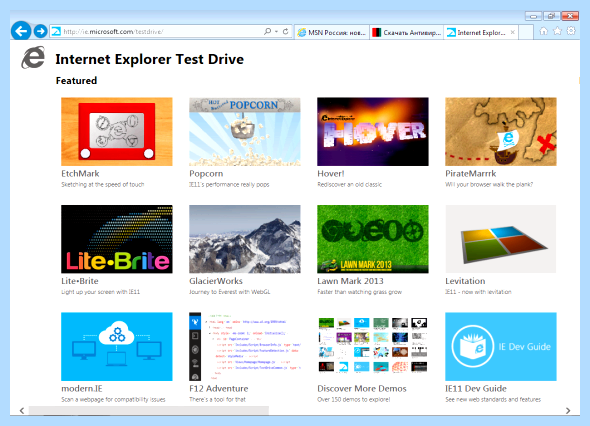The width and height of the screenshot is (590, 426).
Task: Open the Lite-Brite demo thumbnail
Action: (x=117, y=239)
